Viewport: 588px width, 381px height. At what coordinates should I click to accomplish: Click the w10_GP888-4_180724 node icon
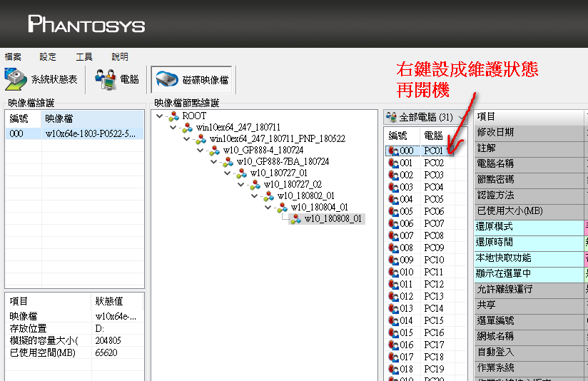[214, 151]
